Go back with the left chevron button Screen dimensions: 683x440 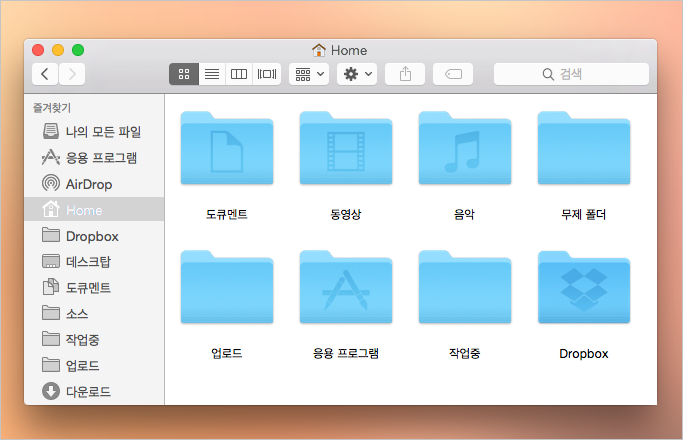pyautogui.click(x=45, y=74)
